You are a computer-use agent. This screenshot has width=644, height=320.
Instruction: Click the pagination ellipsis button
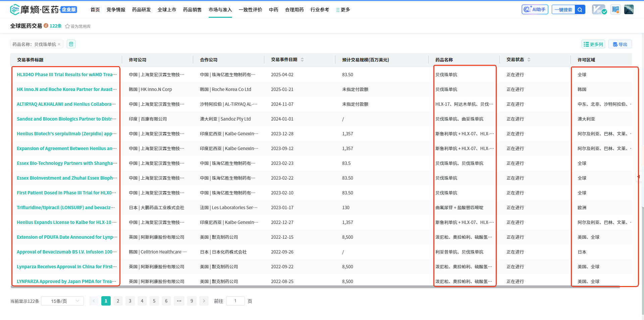(179, 301)
